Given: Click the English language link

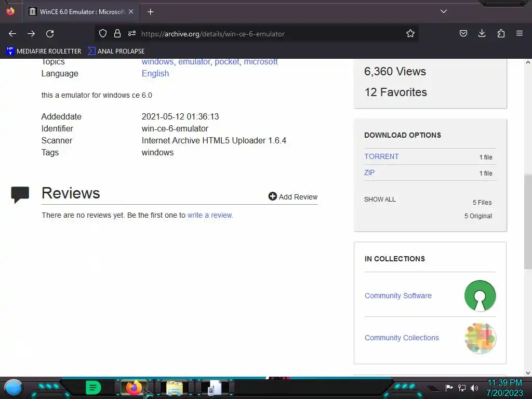Looking at the screenshot, I should pyautogui.click(x=155, y=74).
